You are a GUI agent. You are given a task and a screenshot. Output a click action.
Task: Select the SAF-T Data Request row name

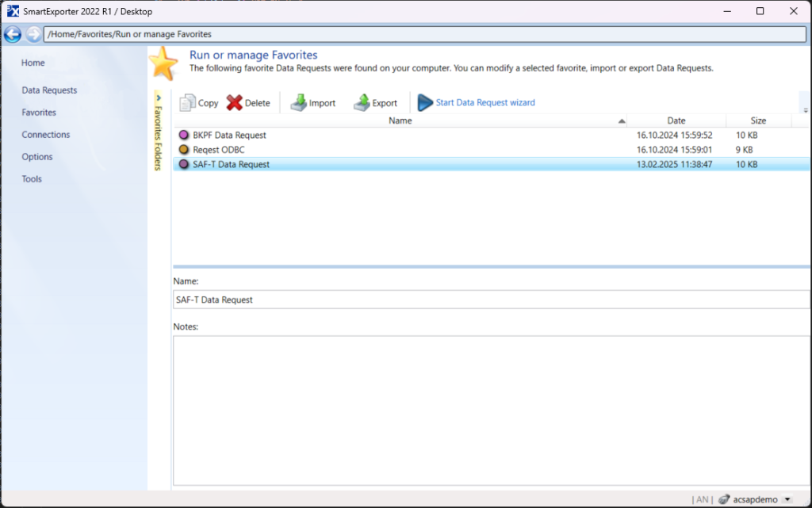(231, 164)
